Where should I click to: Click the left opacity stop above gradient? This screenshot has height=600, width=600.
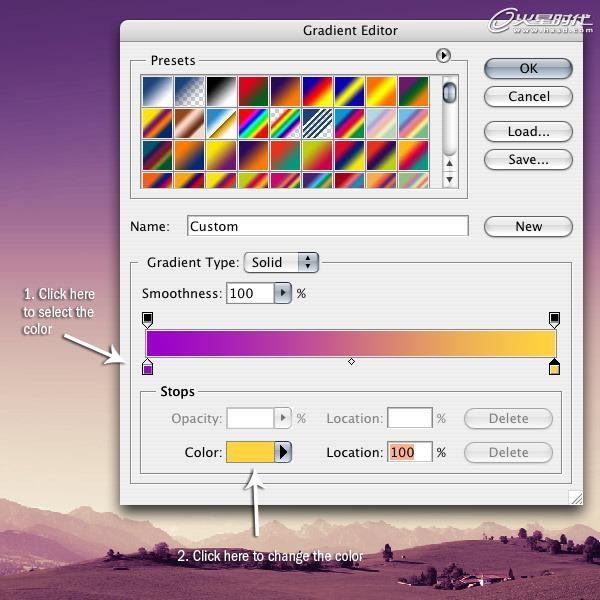[x=148, y=319]
